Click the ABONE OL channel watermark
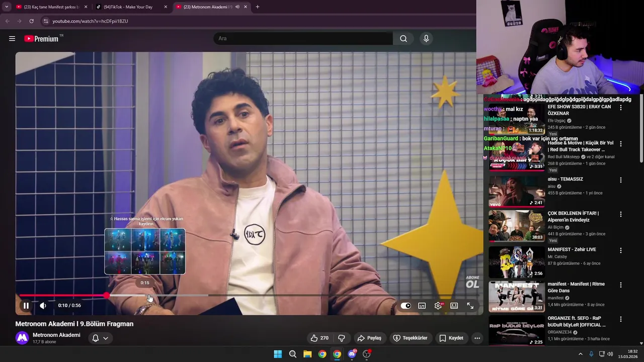Screen dimensions: 644x362 click(x=472, y=282)
